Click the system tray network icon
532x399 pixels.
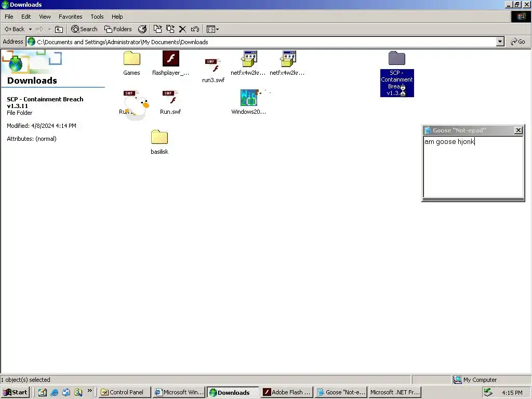tap(488, 392)
